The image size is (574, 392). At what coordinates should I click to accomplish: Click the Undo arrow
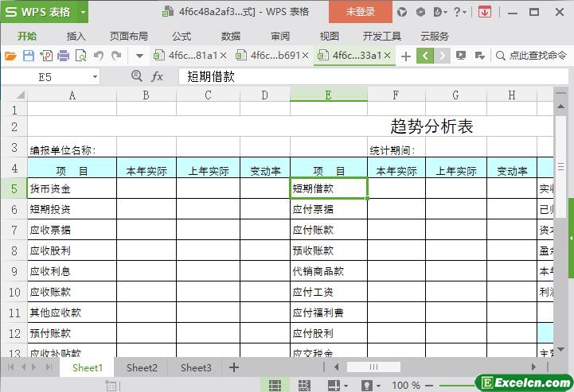coord(99,56)
